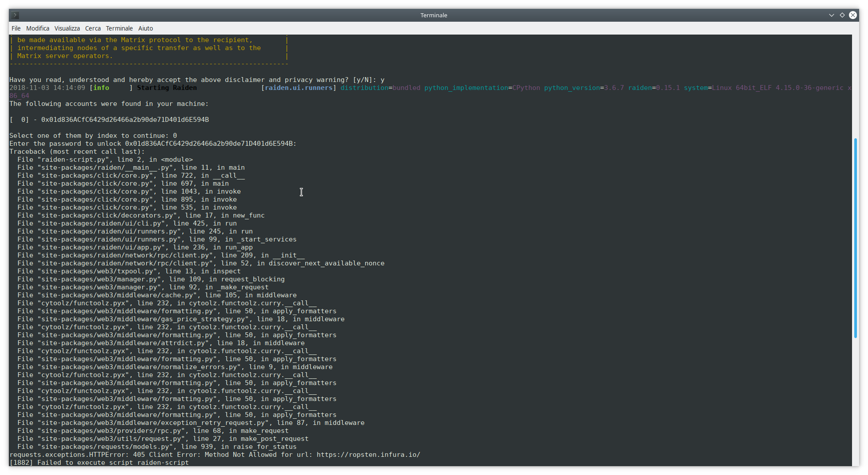Click the 'middleware/attrdict.py' traceback line
The height and width of the screenshot is (475, 868).
coord(161,343)
